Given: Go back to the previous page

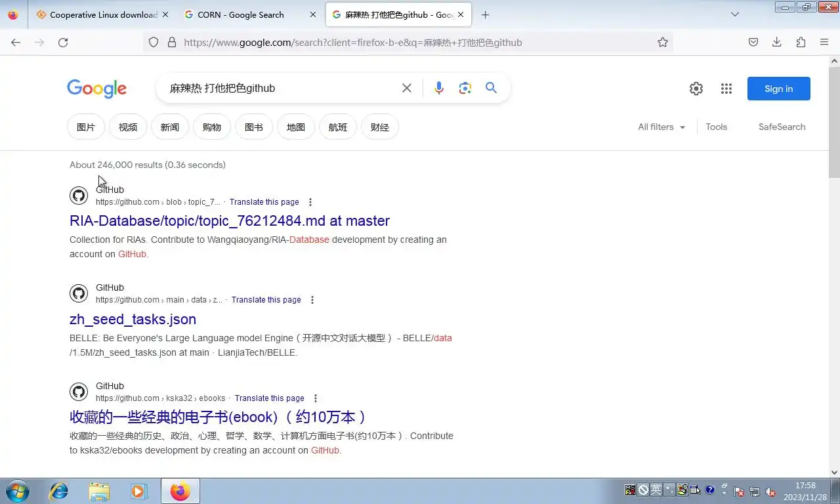Looking at the screenshot, I should pos(16,42).
